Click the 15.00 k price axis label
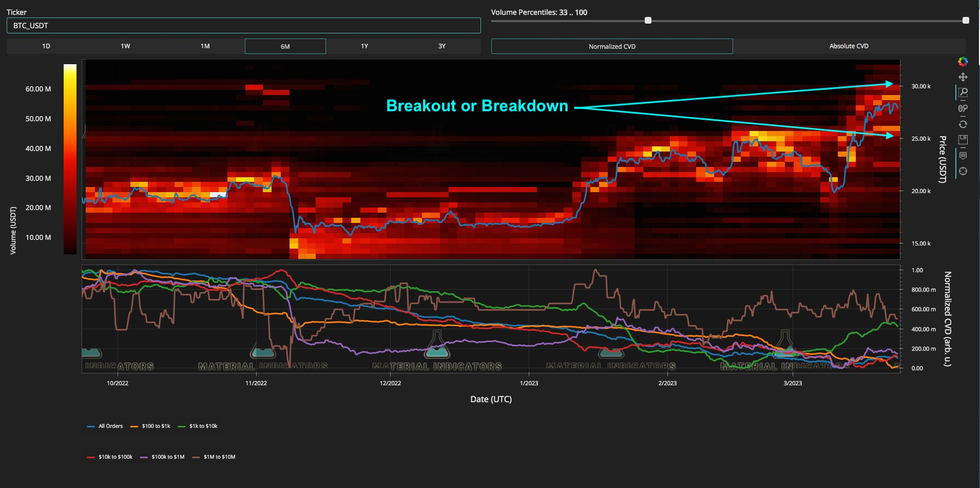The width and height of the screenshot is (980, 488). coord(921,243)
